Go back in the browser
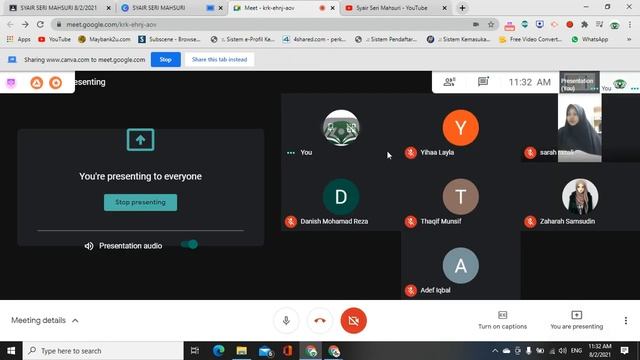 (10, 24)
